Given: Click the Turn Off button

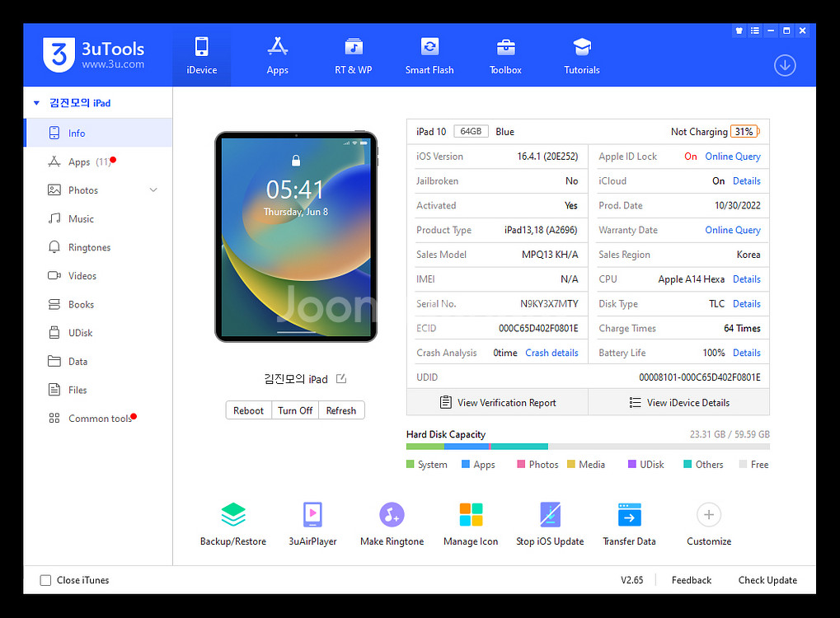Looking at the screenshot, I should (295, 410).
